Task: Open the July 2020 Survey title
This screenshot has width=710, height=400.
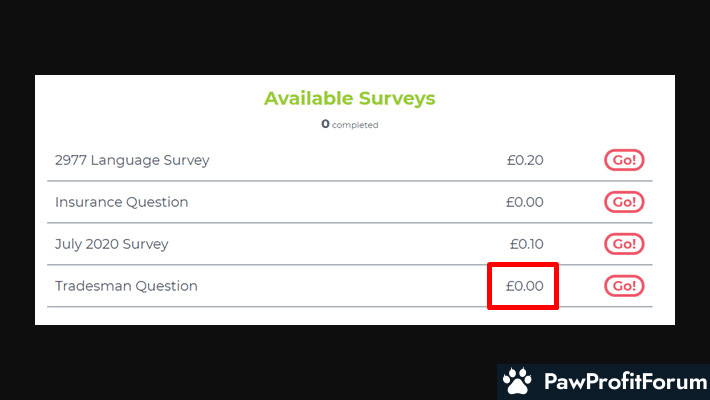Action: 111,244
